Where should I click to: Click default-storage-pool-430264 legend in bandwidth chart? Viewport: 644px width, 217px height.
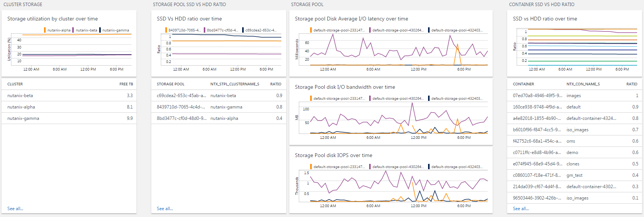(397, 99)
